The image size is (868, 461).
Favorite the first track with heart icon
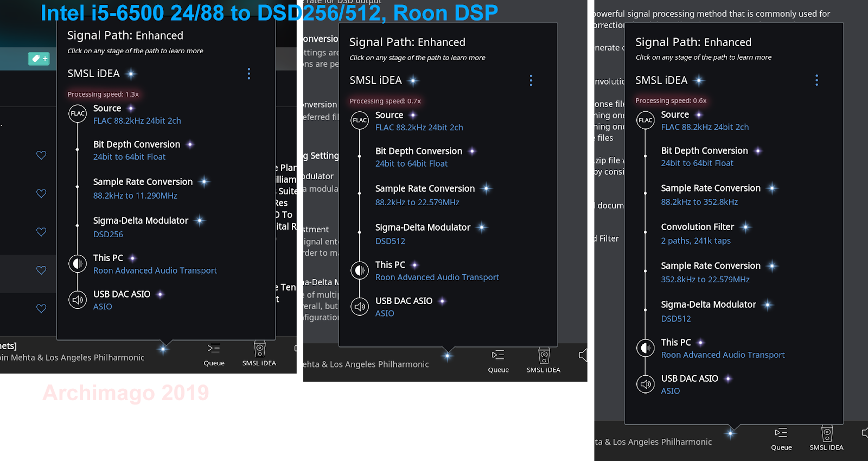[x=41, y=155]
